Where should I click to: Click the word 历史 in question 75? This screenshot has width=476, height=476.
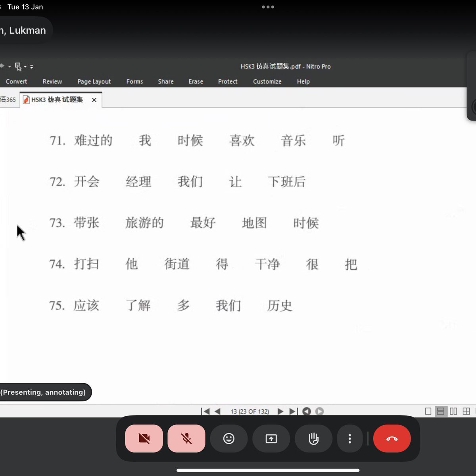280,305
